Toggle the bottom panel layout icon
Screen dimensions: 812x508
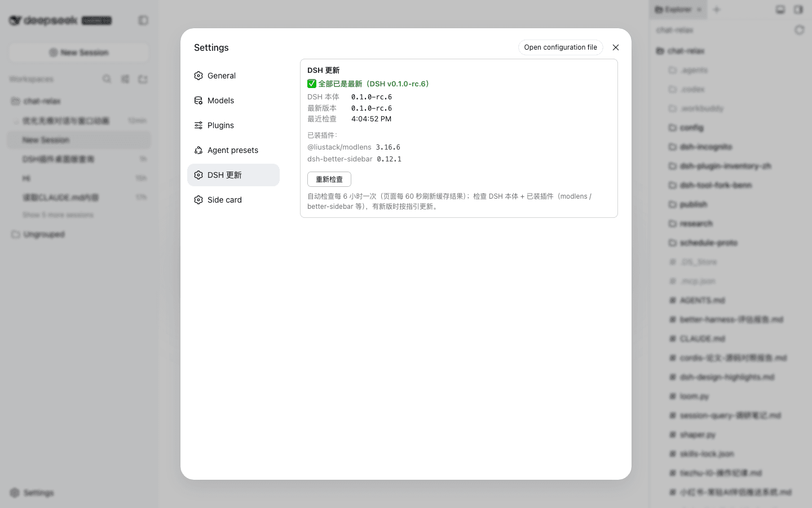click(780, 10)
